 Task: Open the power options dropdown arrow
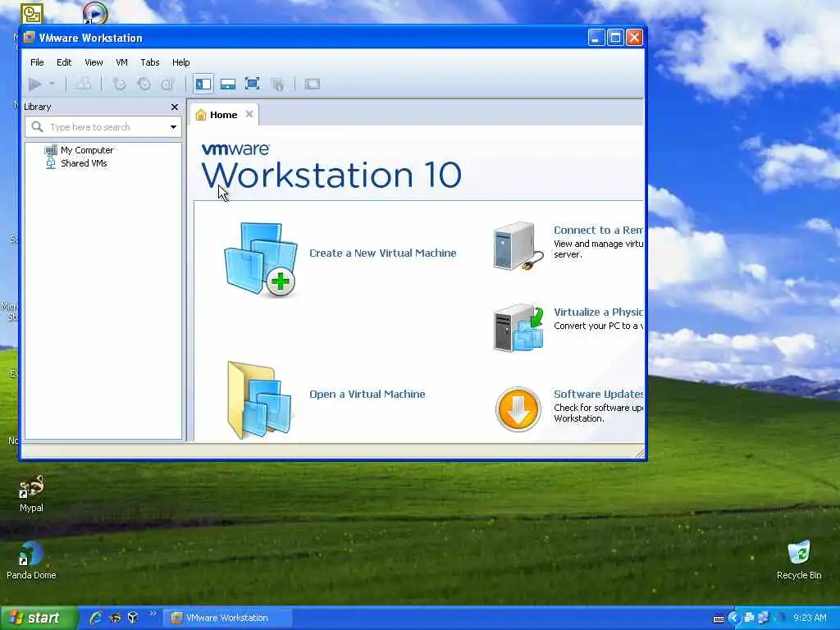[52, 84]
